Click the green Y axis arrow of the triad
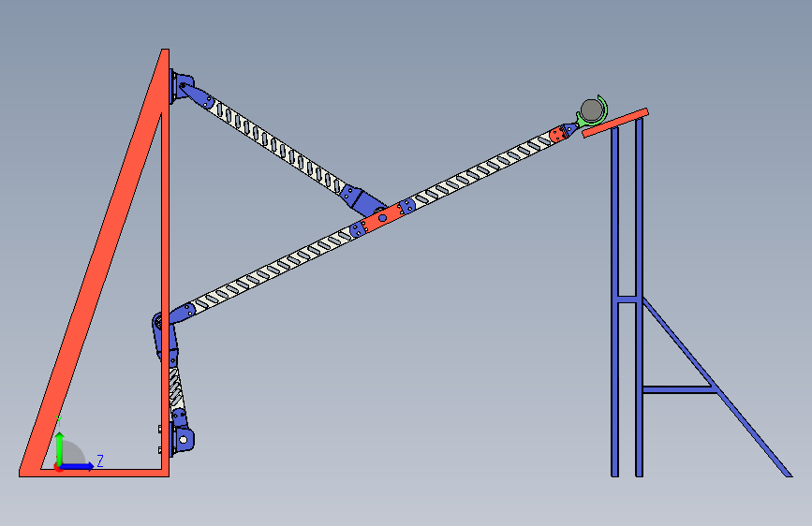 point(60,447)
